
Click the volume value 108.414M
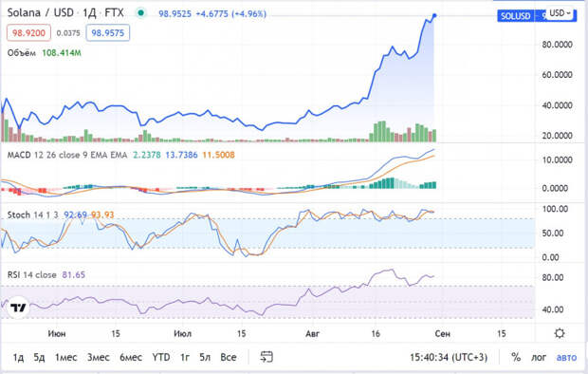[62, 53]
